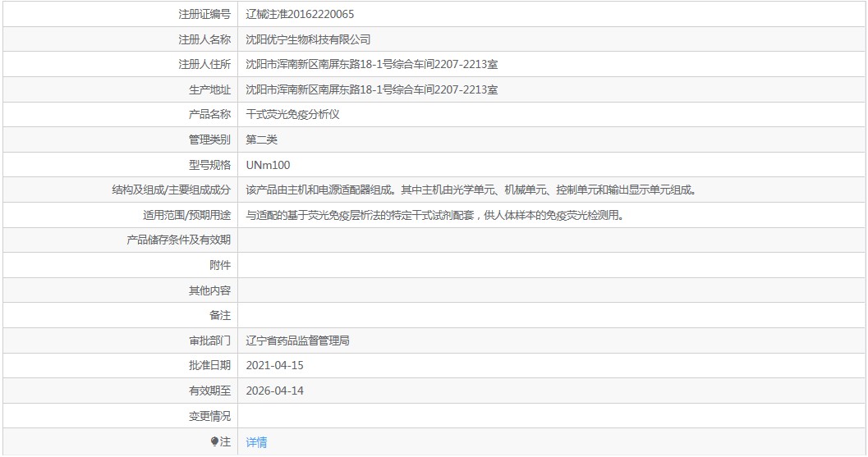Select approval department 辽宁省药品监督管理局
Screen dimensions: 868x457
(x=298, y=340)
